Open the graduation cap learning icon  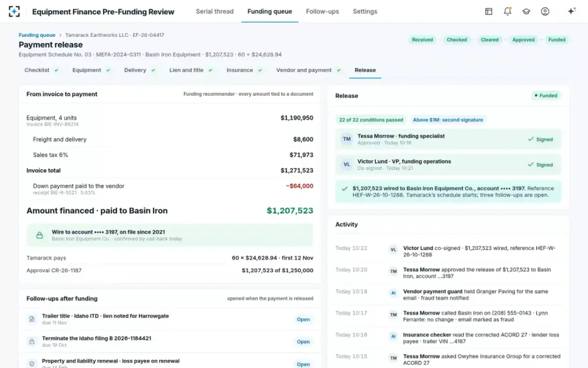click(526, 11)
